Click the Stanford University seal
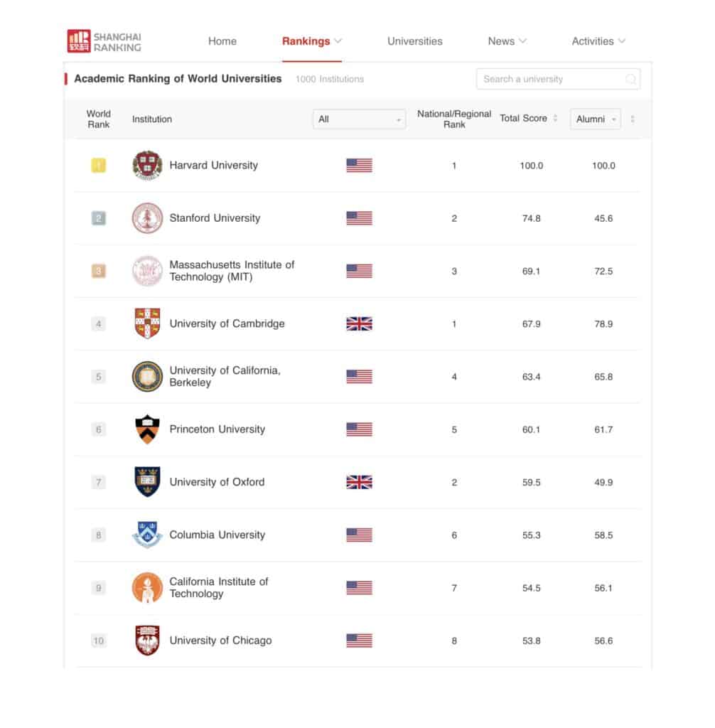 147,218
